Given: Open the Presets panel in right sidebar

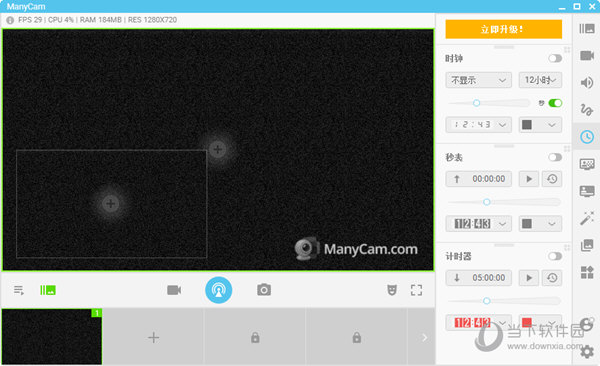Looking at the screenshot, I should point(587,29).
